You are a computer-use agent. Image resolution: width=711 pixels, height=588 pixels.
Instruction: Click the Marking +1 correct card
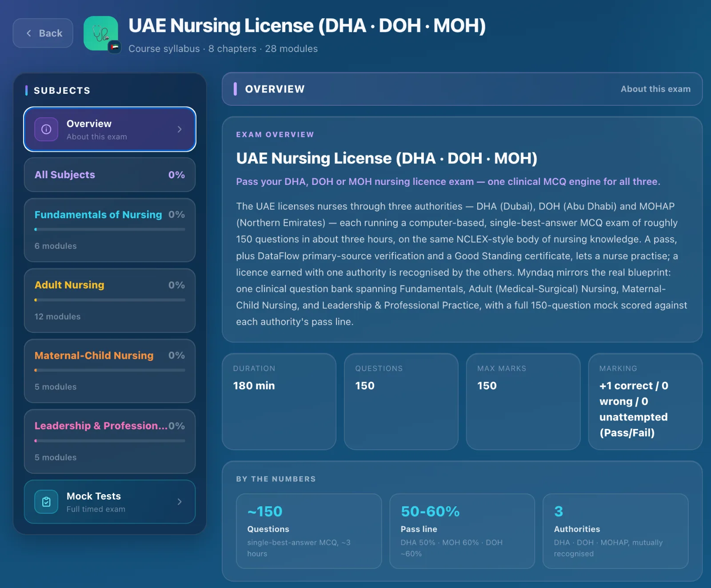pyautogui.click(x=645, y=401)
